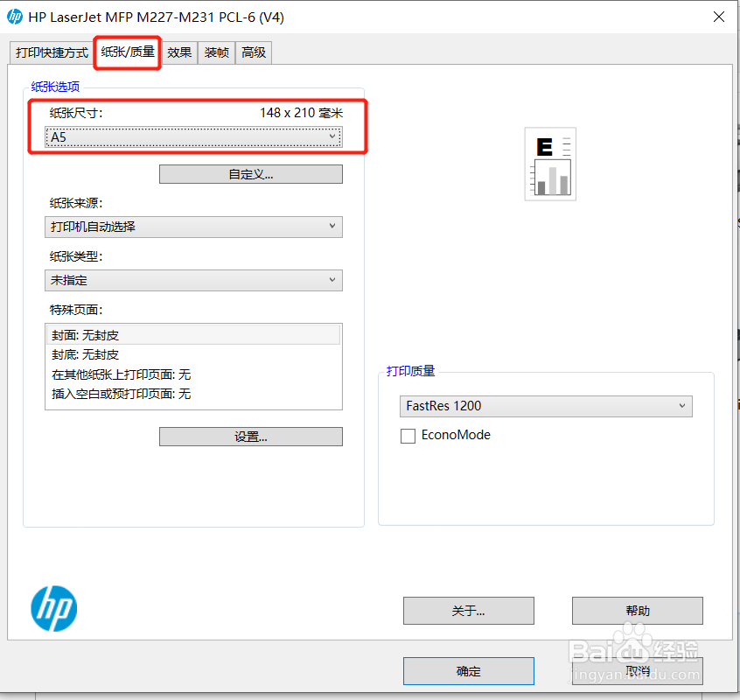Confirm with the 确定 button
The width and height of the screenshot is (740, 700).
pyautogui.click(x=469, y=671)
